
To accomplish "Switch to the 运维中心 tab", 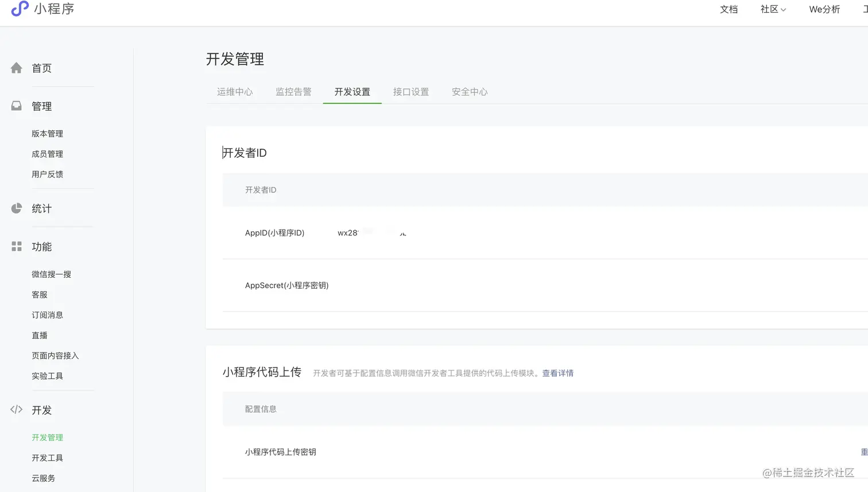I will click(x=235, y=92).
